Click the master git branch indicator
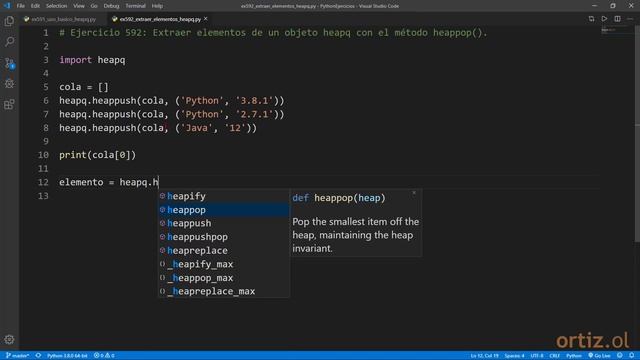The image size is (640, 360). (17, 356)
